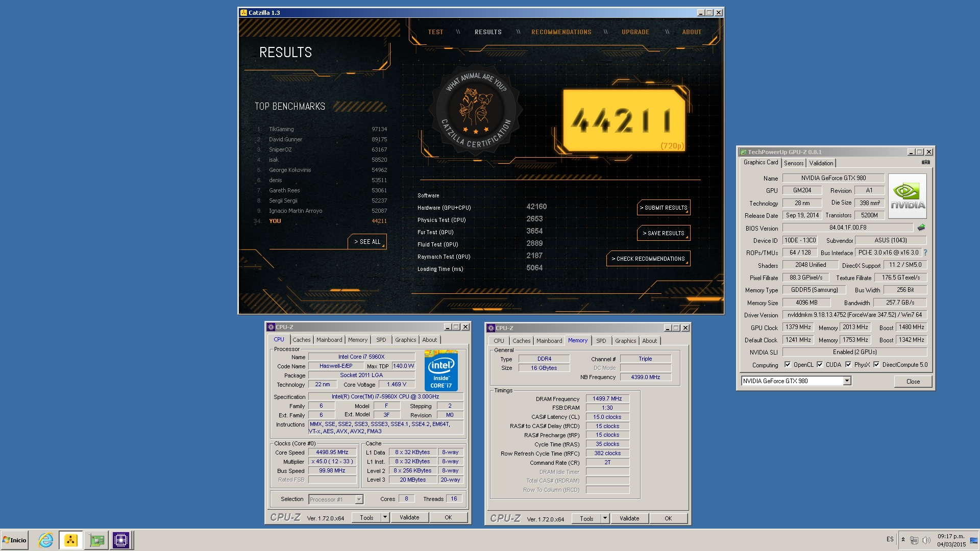
Task: Open Mainboard tab in left CPU-Z window
Action: [x=329, y=340]
